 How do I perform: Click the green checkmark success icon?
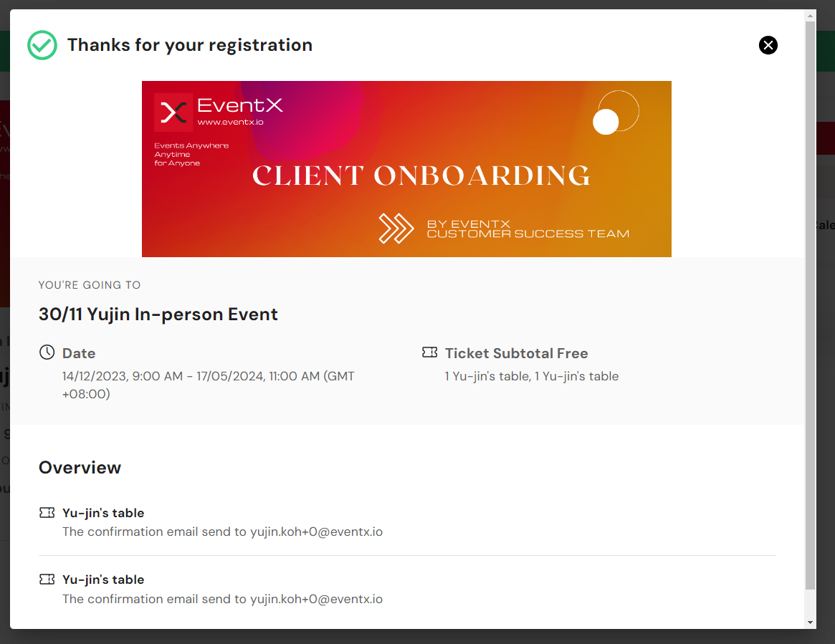click(42, 45)
